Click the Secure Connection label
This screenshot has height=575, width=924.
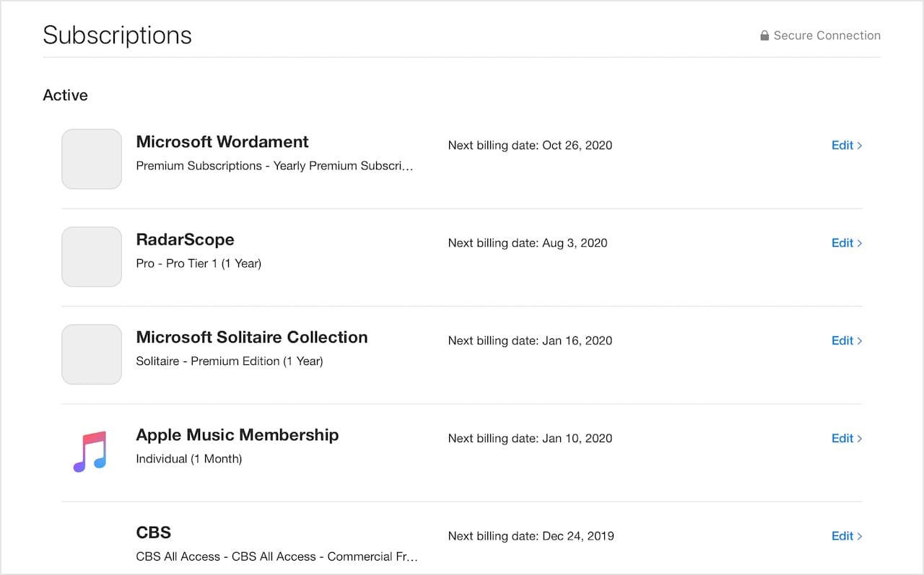(x=827, y=35)
